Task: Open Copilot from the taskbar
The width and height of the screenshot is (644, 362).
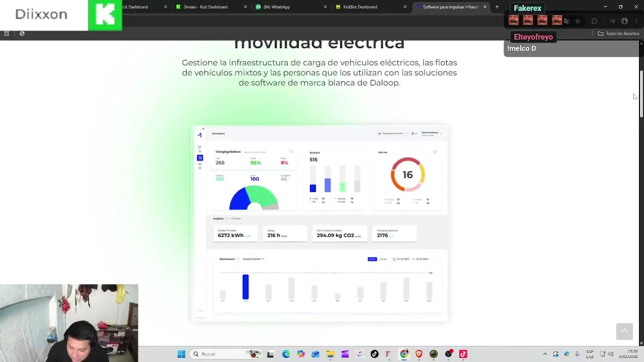Action: [301, 354]
